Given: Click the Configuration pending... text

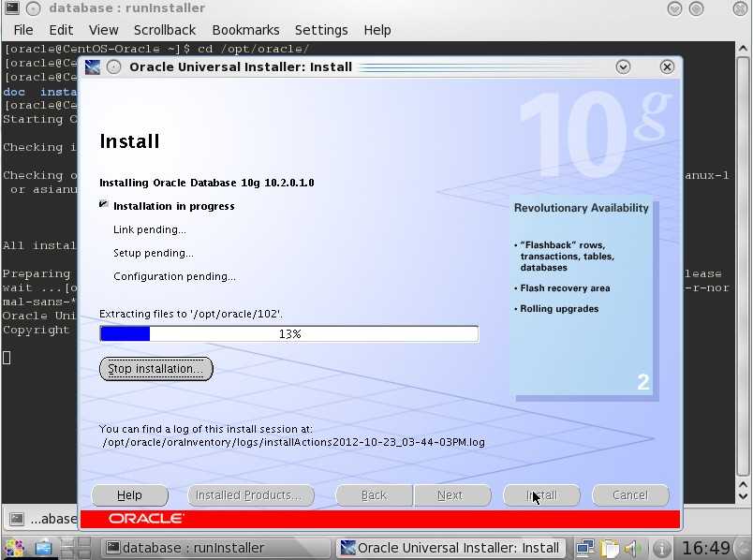Looking at the screenshot, I should (x=174, y=276).
